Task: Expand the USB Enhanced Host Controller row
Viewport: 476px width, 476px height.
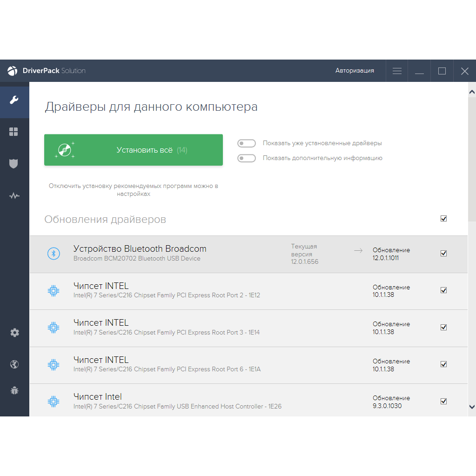Action: pyautogui.click(x=209, y=401)
